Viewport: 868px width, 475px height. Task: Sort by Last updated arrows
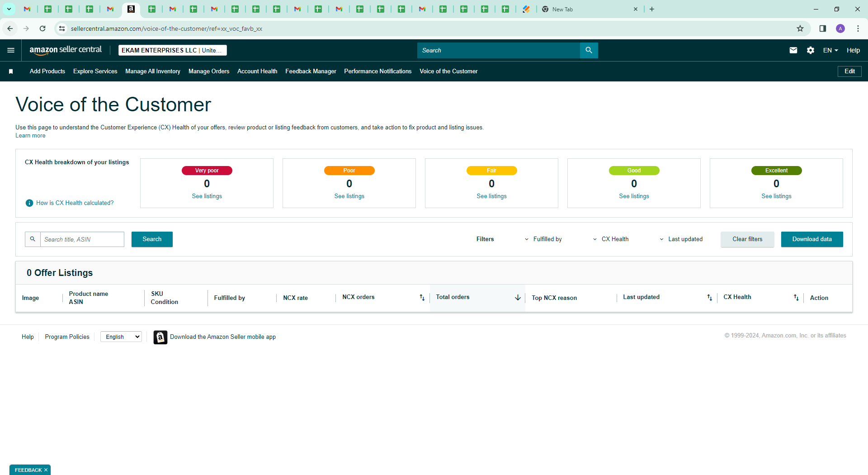pos(709,298)
